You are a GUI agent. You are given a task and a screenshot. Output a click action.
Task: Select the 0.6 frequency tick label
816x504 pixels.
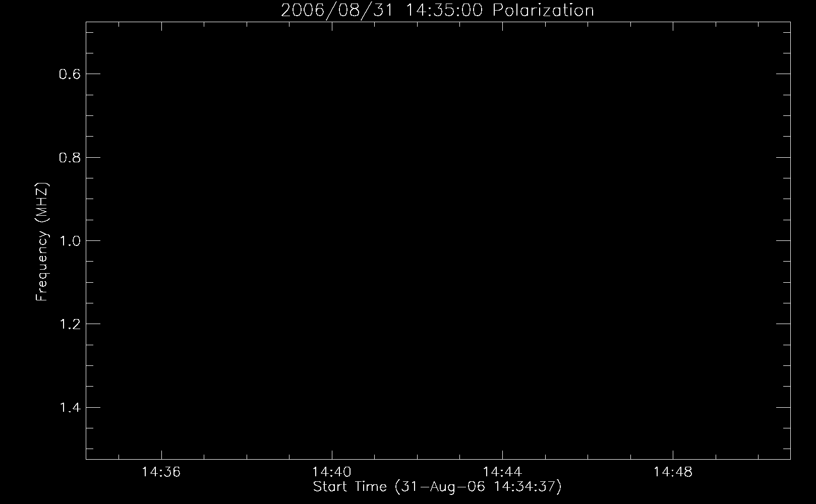(70, 75)
